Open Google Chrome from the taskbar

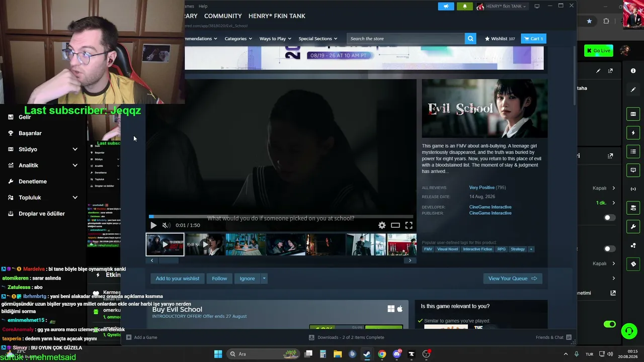(x=382, y=354)
